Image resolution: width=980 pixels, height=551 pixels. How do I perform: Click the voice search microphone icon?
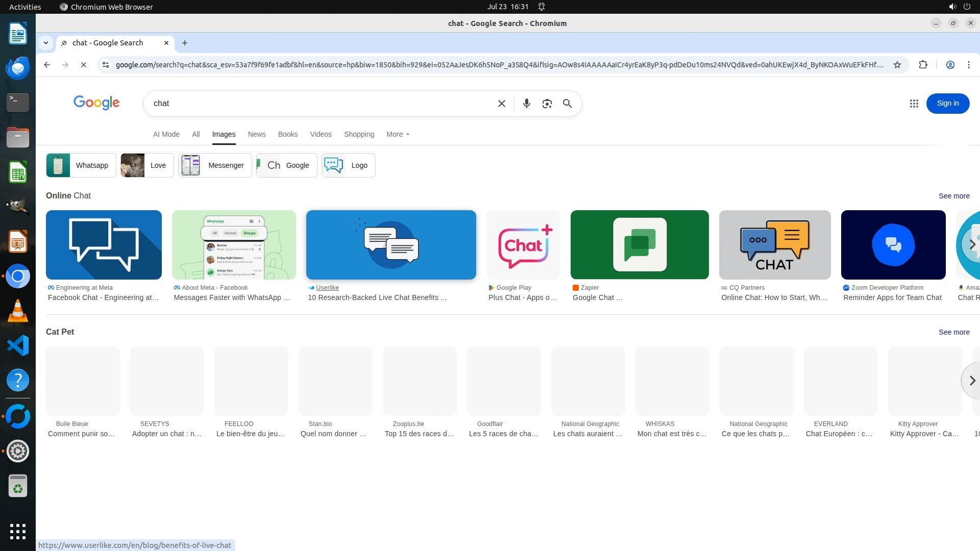pos(526,104)
